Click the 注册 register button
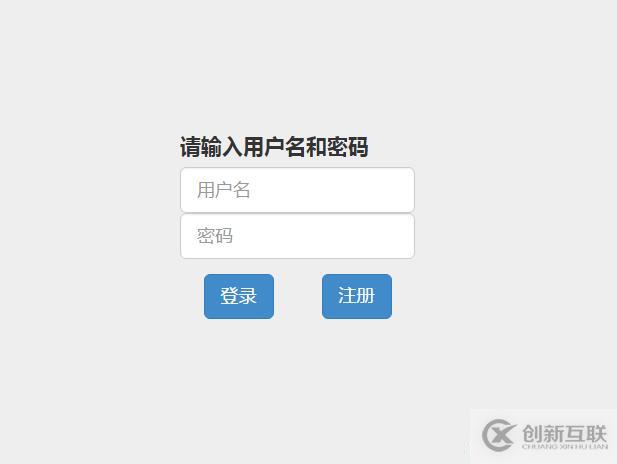This screenshot has height=464, width=617. [357, 296]
